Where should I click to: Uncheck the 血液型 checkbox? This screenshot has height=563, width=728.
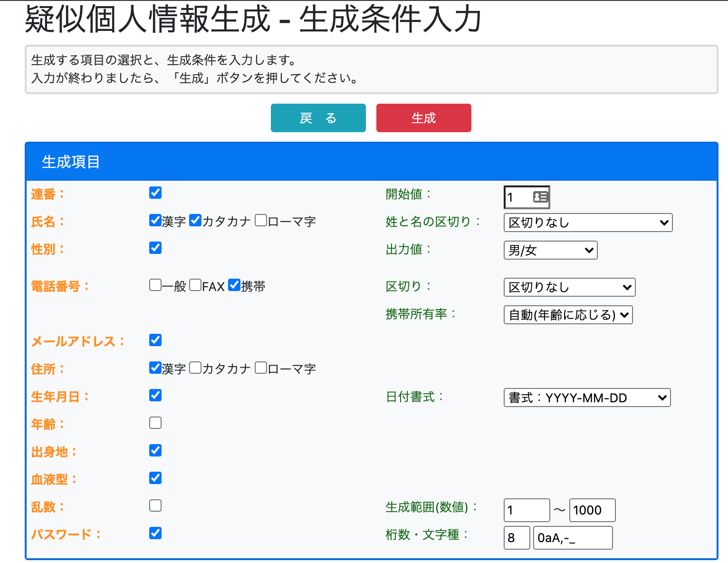coord(155,478)
